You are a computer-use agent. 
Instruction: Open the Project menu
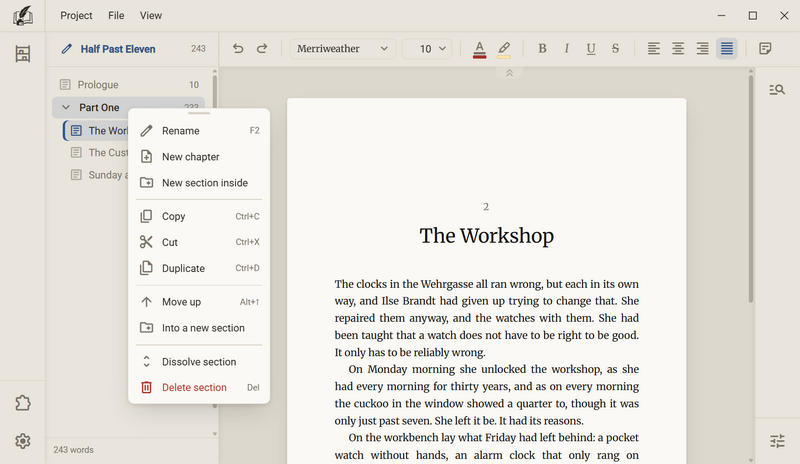pyautogui.click(x=76, y=15)
